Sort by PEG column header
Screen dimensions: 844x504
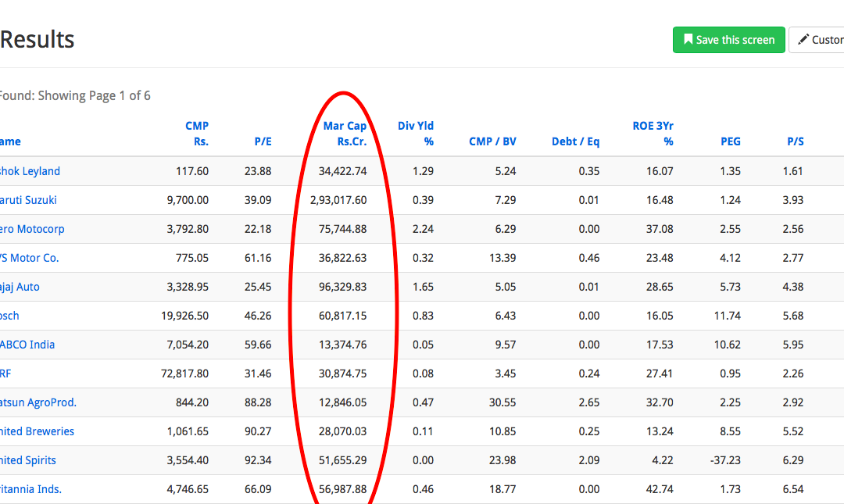pyautogui.click(x=731, y=141)
